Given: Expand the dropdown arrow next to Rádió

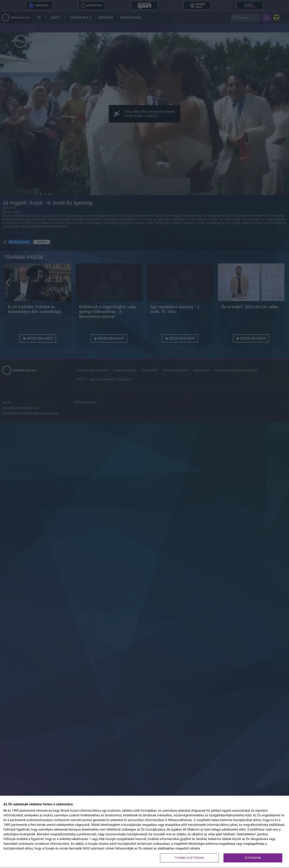Looking at the screenshot, I should click(65, 18).
